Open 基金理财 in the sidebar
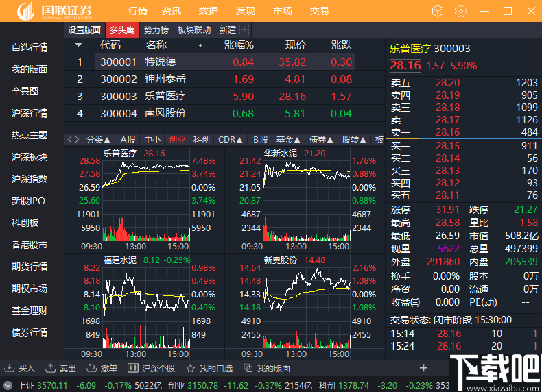Image resolution: width=542 pixels, height=392 pixels. [x=30, y=310]
